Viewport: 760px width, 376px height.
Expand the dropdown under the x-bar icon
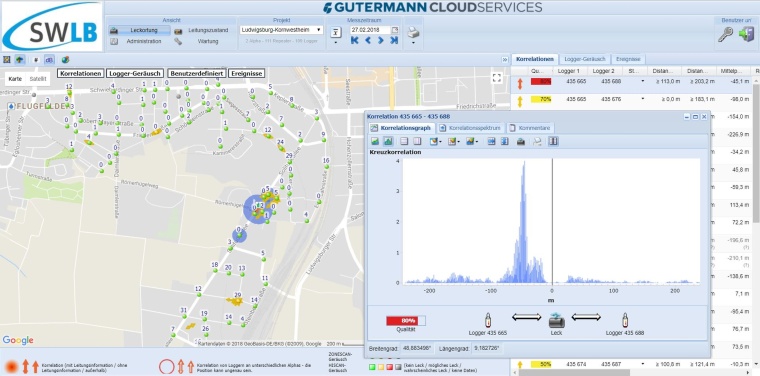pos(335,43)
